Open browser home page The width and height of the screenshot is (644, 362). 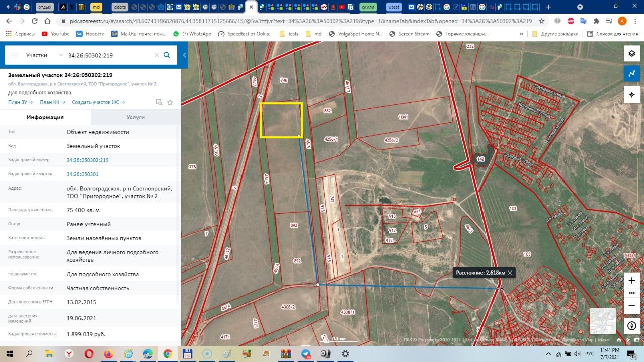point(47,21)
